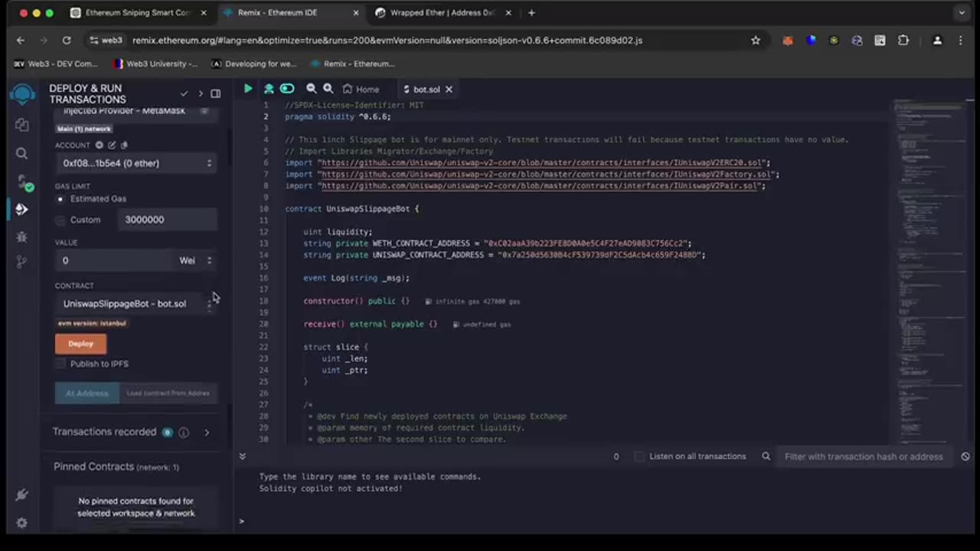Viewport: 980px width, 551px height.
Task: Open the browser tab search dropdown arrow
Action: [962, 13]
